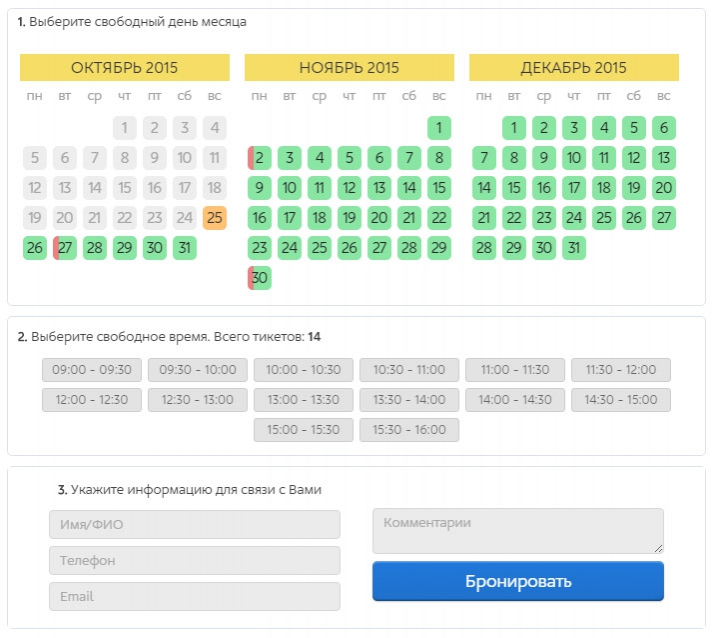This screenshot has width=714, height=638.
Task: Select the 14:00 - 14:30 slot
Action: [515, 400]
